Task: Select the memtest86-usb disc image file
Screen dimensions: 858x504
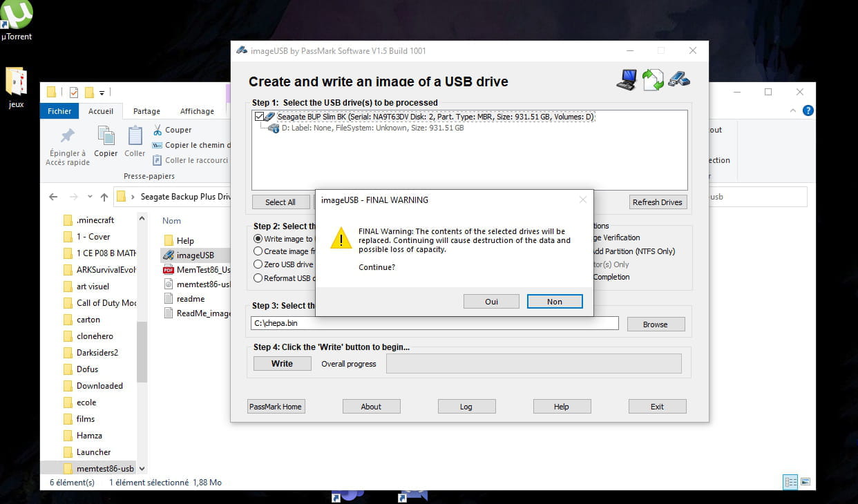Action: (197, 284)
